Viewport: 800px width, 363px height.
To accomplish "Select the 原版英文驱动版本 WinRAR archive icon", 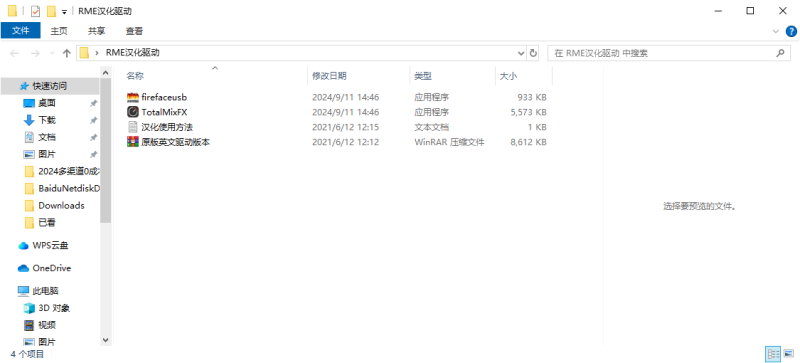I will click(133, 142).
